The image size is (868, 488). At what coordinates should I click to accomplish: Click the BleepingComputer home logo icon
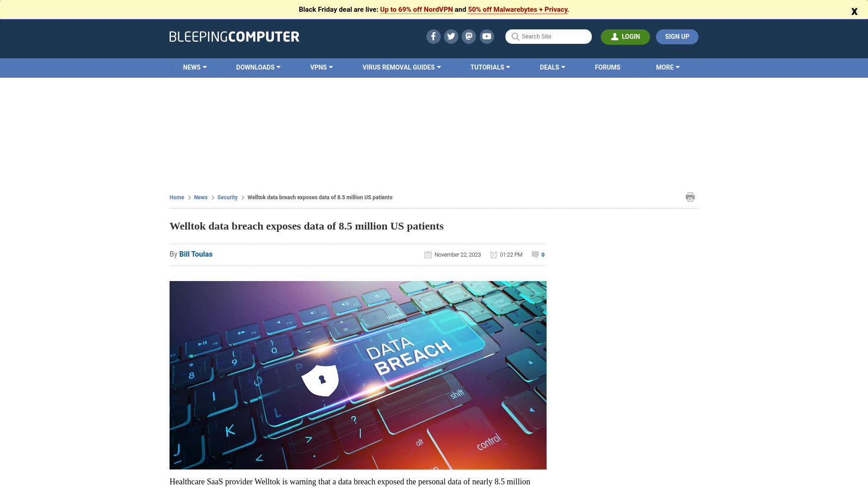pos(234,36)
